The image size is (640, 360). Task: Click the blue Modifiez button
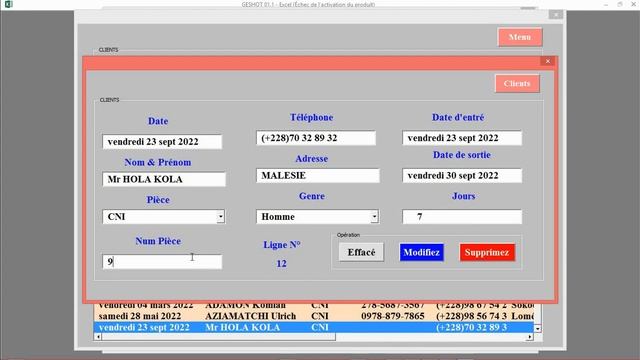pos(421,252)
